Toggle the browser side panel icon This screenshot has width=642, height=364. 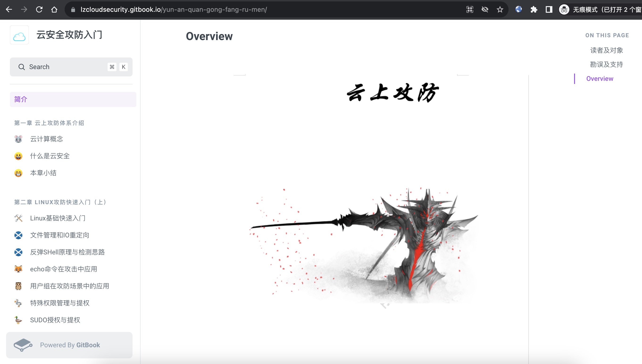click(549, 9)
